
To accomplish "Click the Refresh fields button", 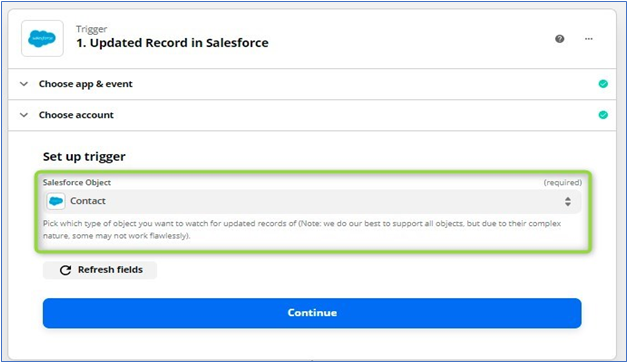I will (100, 270).
